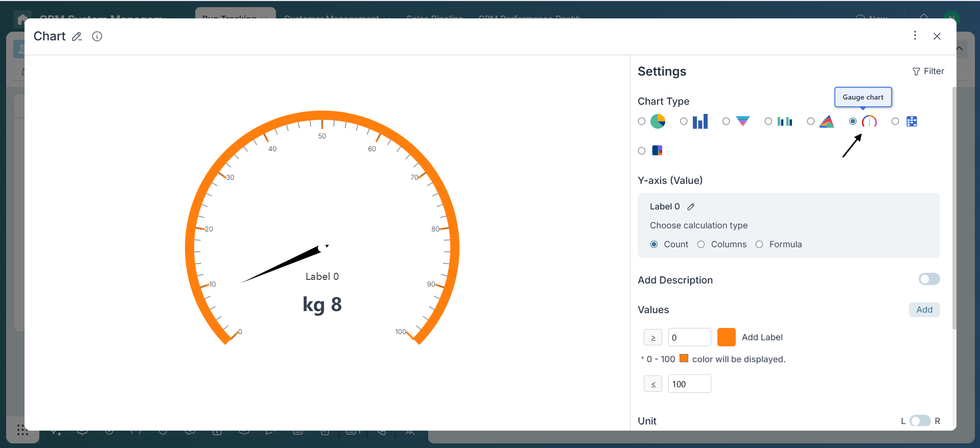
Task: Open the chart info icon
Action: coord(97,36)
